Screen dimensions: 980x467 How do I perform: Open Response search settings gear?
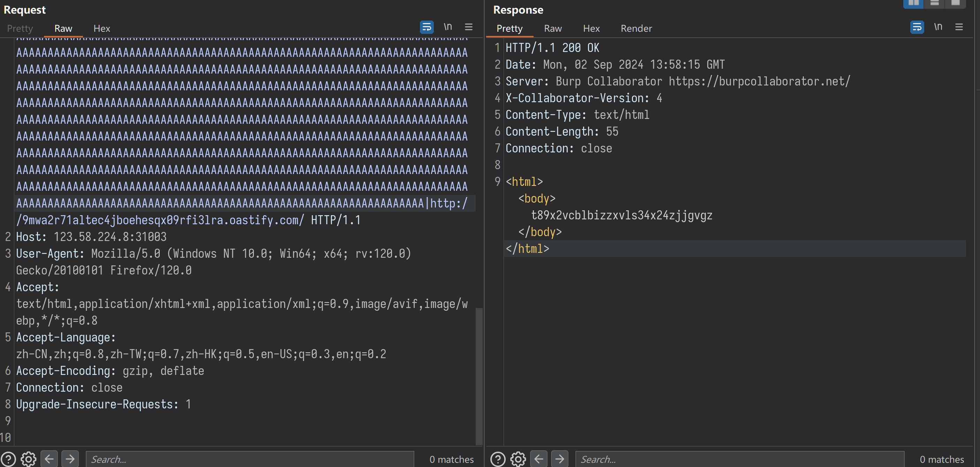coord(518,459)
